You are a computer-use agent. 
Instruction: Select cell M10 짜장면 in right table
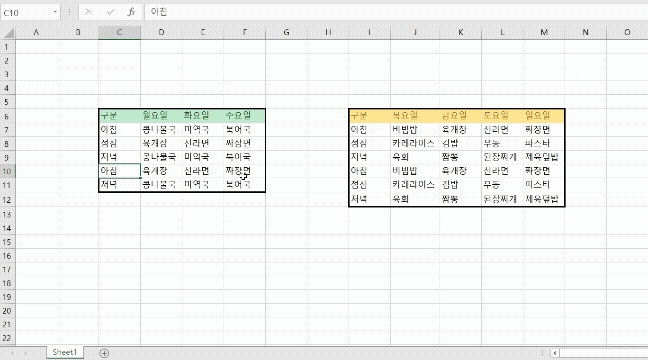[x=544, y=171]
